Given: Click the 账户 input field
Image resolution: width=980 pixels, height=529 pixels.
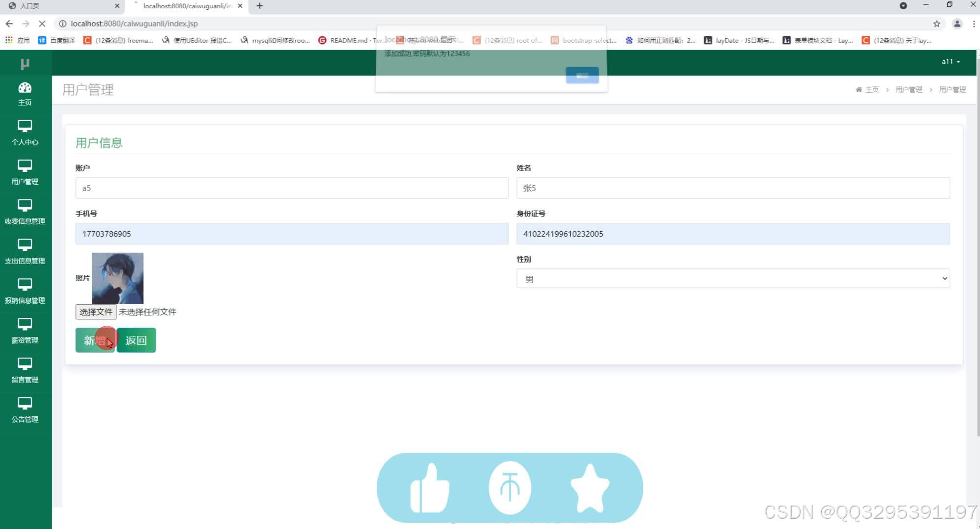Looking at the screenshot, I should pyautogui.click(x=292, y=188).
